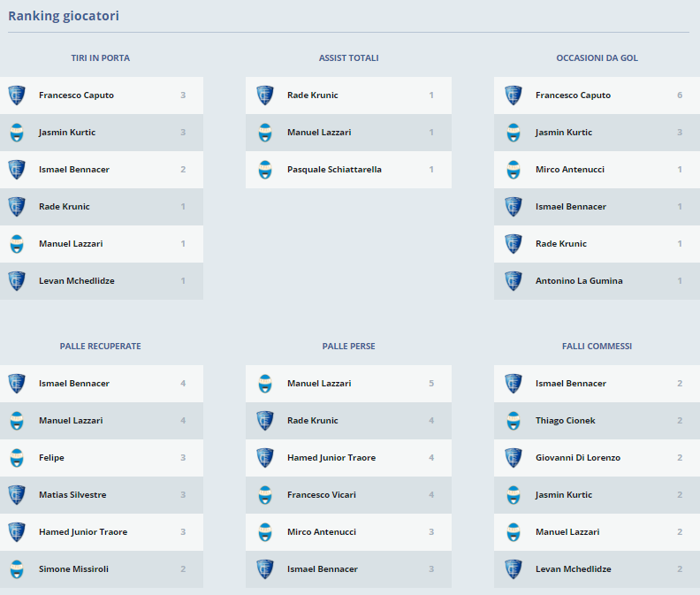
Task: Click the Palle Perse section heading
Action: [348, 347]
